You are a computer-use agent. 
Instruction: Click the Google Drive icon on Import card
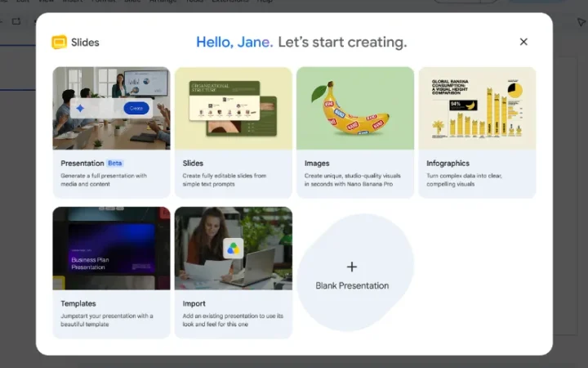pos(234,249)
